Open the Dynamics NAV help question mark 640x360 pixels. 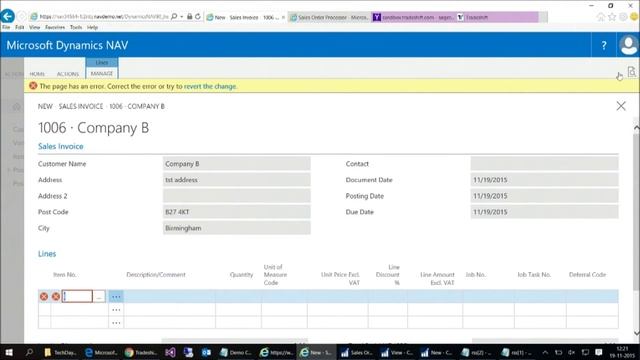(x=604, y=45)
